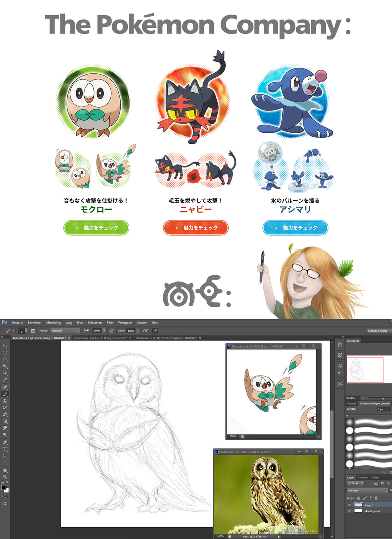The image size is (392, 539).
Task: Select the Laag 1 layer thumbnail
Action: pos(358,505)
